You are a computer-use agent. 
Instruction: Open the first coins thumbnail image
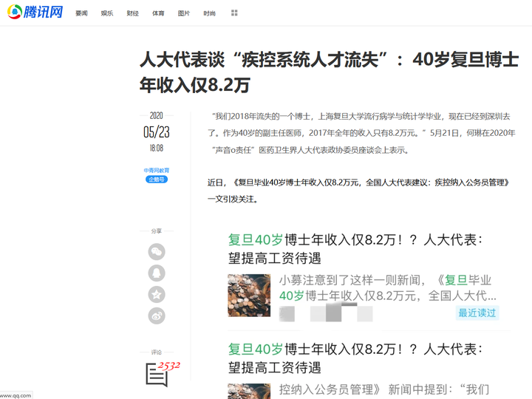tap(249, 295)
